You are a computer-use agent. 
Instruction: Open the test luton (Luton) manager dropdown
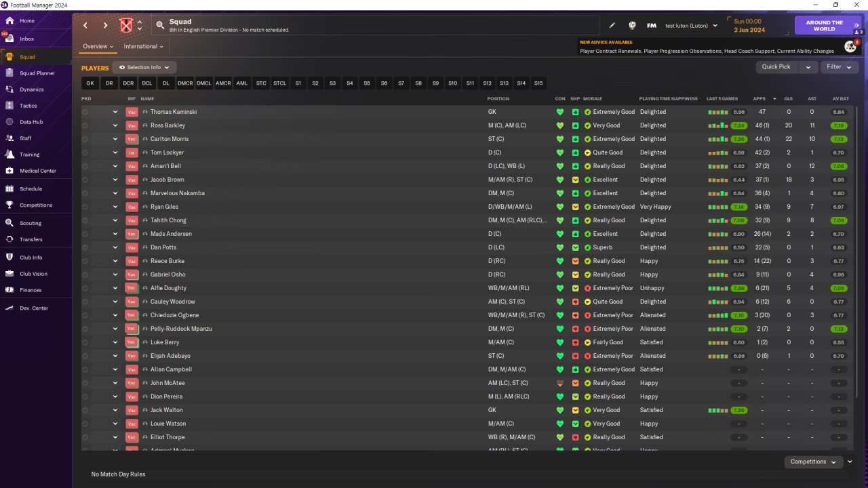point(691,26)
